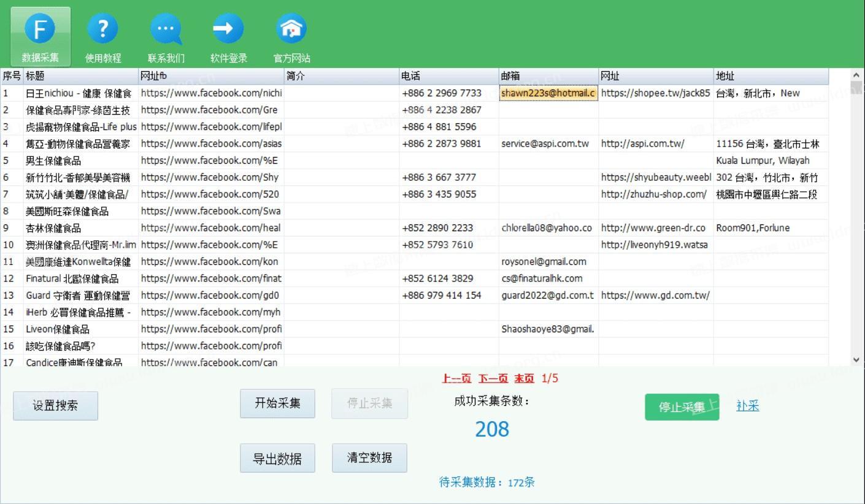This screenshot has width=865, height=504.
Task: Select address Room901,Forlune
Action: click(x=771, y=228)
